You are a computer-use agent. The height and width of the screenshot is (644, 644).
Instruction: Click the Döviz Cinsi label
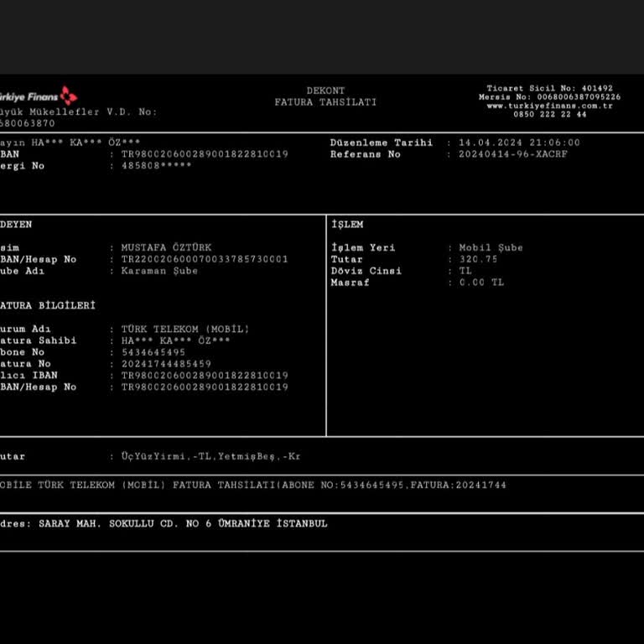[366, 271]
